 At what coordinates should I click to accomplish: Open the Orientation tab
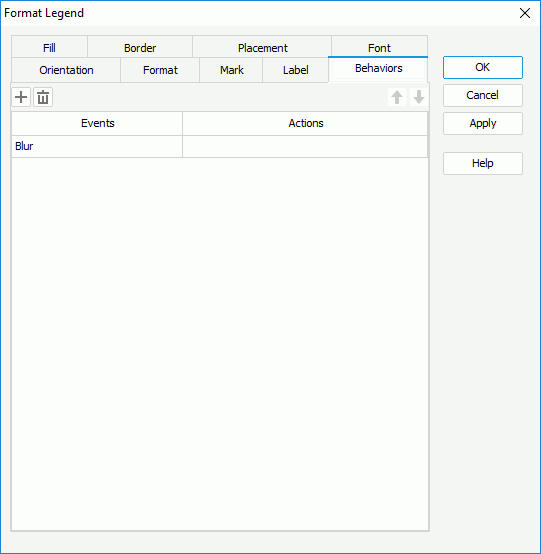(66, 70)
